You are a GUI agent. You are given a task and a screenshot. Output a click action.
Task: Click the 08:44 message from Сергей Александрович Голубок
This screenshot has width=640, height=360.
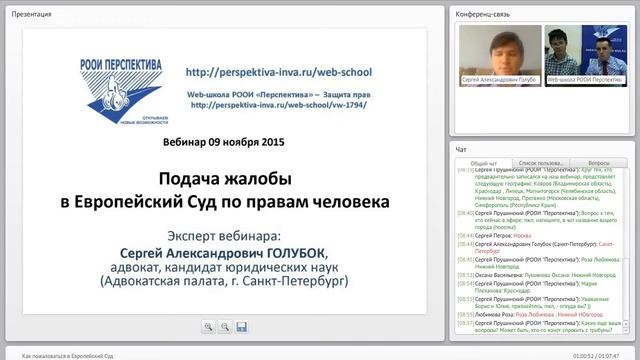pyautogui.click(x=536, y=247)
